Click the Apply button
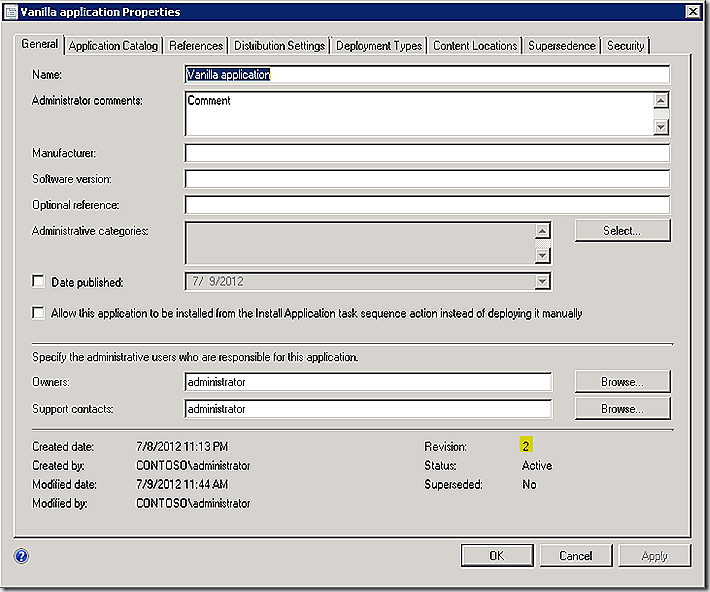This screenshot has width=710, height=592. (x=654, y=555)
